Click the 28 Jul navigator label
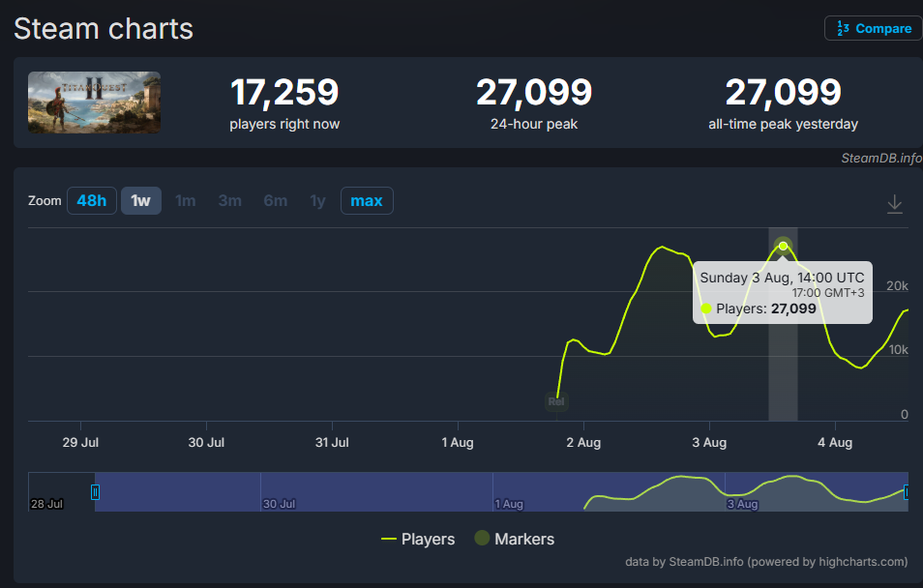The width and height of the screenshot is (923, 588). pyautogui.click(x=47, y=504)
